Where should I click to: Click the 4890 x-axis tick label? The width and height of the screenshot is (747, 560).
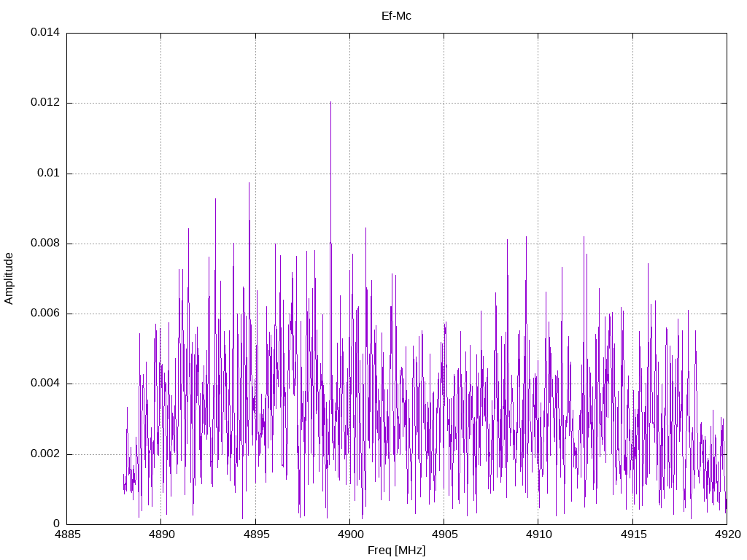[x=161, y=534]
